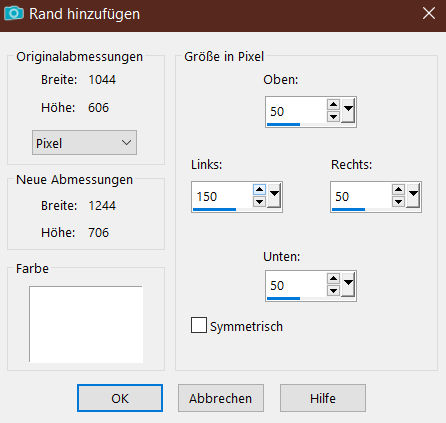Decrease the Unten value with down arrow
Image resolution: width=446 pixels, height=423 pixels.
coord(333,291)
